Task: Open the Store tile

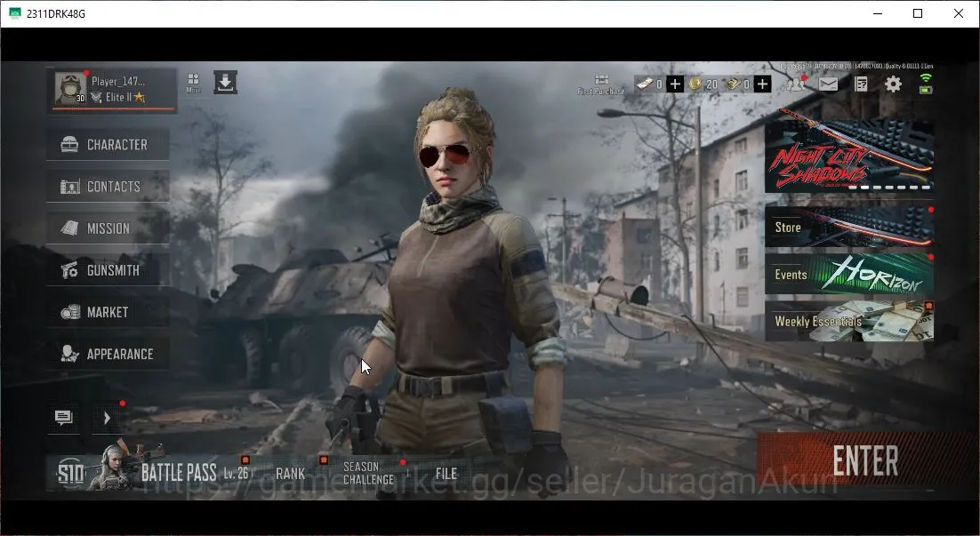Action: click(x=849, y=226)
